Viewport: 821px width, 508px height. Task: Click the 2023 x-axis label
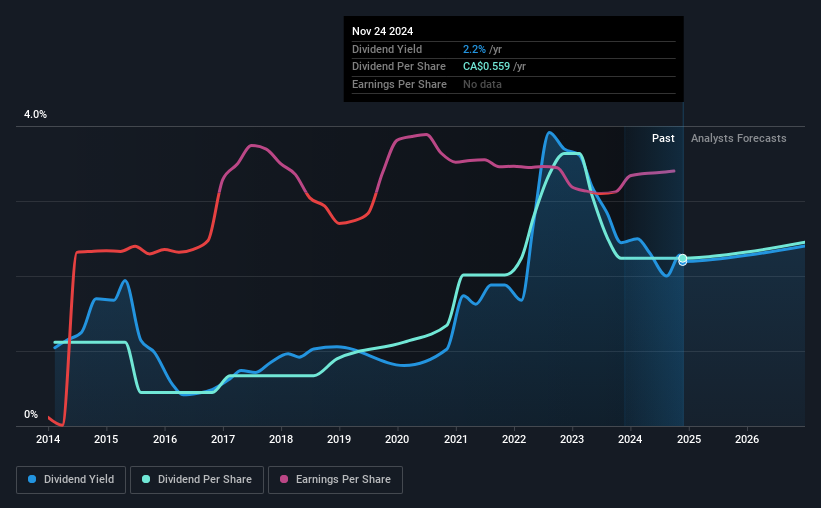pos(572,439)
